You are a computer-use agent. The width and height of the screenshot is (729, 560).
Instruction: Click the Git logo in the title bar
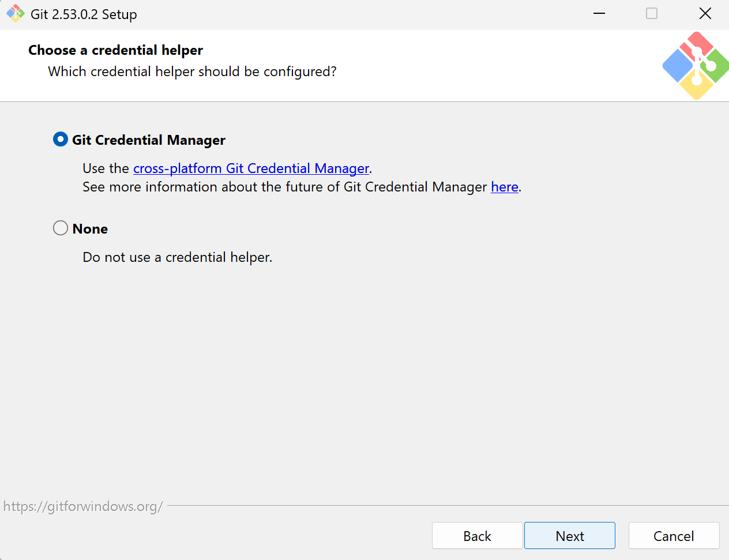(16, 14)
